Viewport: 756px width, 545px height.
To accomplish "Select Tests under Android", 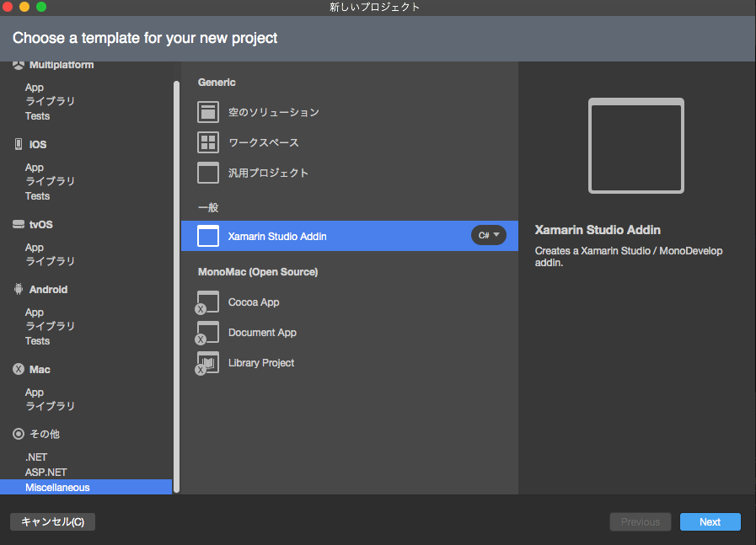I will pos(37,341).
